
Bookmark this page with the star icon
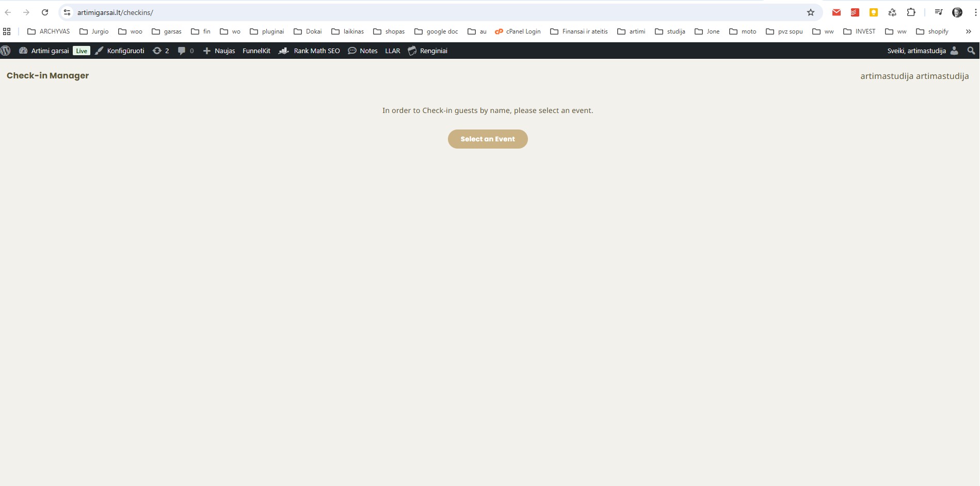coord(810,12)
